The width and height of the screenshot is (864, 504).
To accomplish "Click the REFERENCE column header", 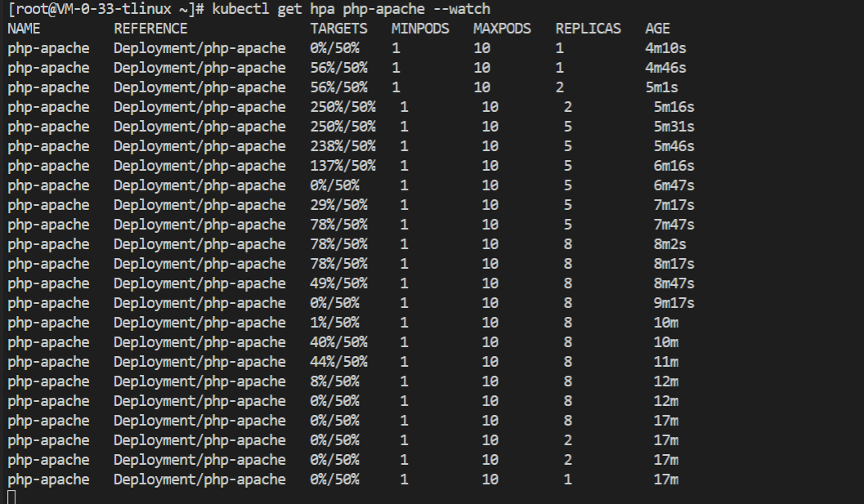I will pyautogui.click(x=150, y=29).
